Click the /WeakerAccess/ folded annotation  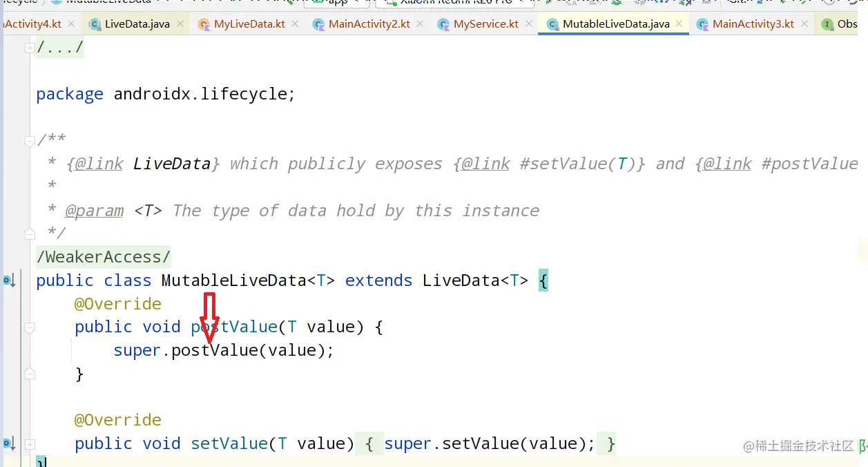coord(104,257)
